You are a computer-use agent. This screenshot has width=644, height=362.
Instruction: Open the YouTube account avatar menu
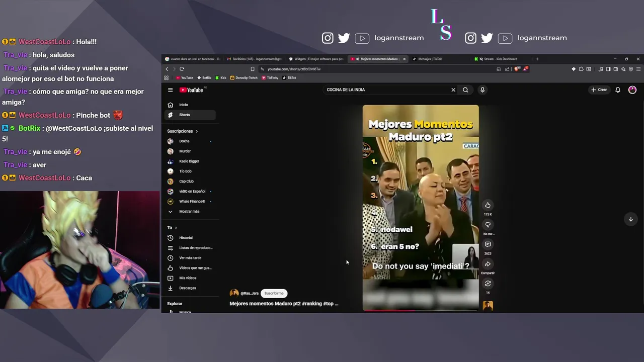tap(632, 90)
